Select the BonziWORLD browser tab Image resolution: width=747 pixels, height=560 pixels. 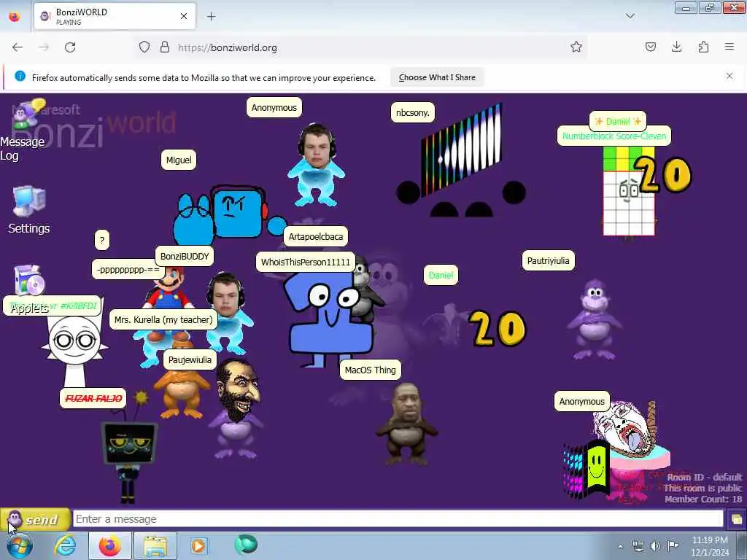coord(115,17)
